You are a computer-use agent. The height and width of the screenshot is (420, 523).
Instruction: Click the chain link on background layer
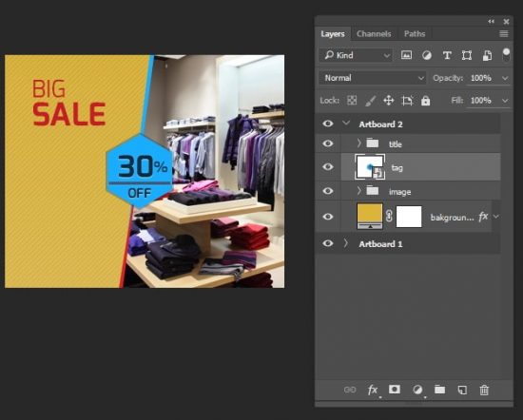pos(389,217)
